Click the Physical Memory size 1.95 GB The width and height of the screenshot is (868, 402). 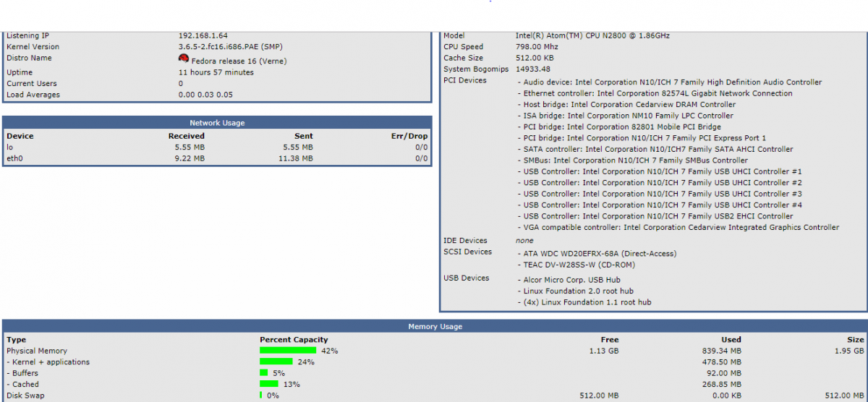click(848, 351)
